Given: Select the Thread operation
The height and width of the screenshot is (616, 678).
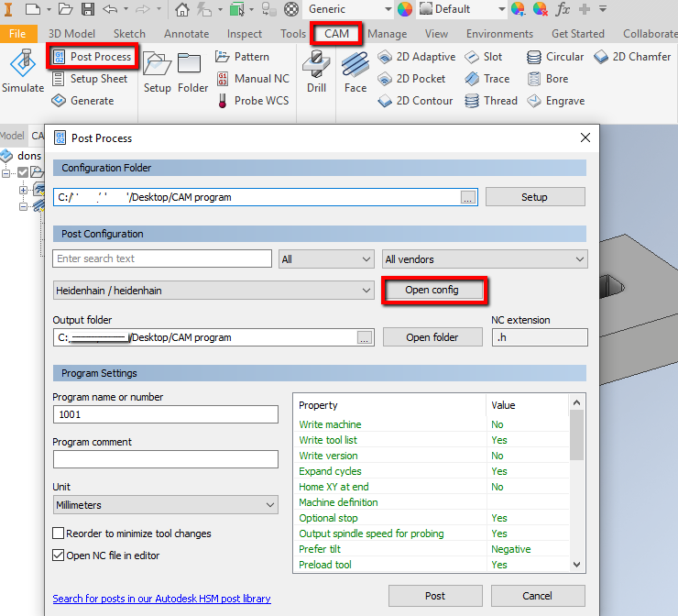Looking at the screenshot, I should [491, 101].
